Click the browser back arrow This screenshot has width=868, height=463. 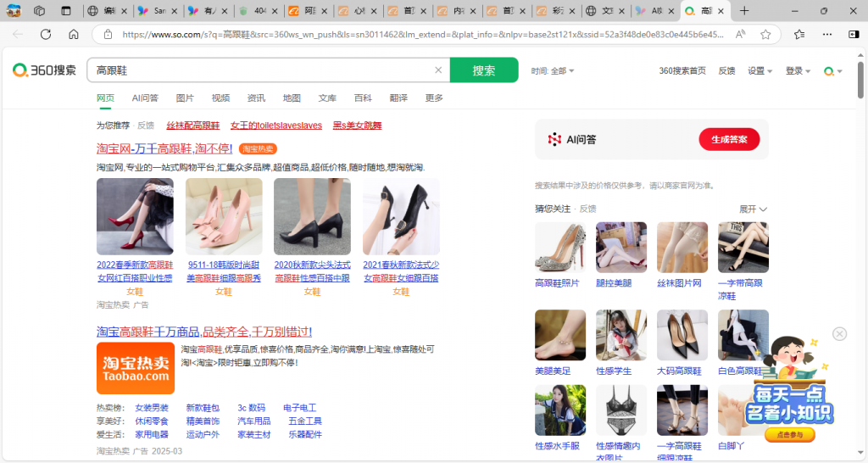tap(18, 34)
